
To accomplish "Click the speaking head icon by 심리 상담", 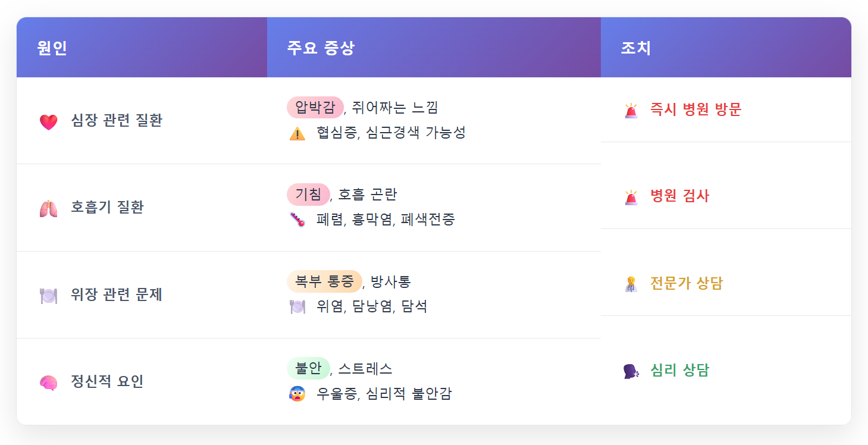I will 631,371.
